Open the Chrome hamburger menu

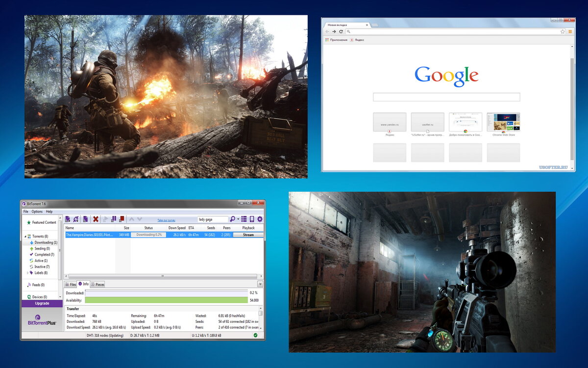click(570, 31)
